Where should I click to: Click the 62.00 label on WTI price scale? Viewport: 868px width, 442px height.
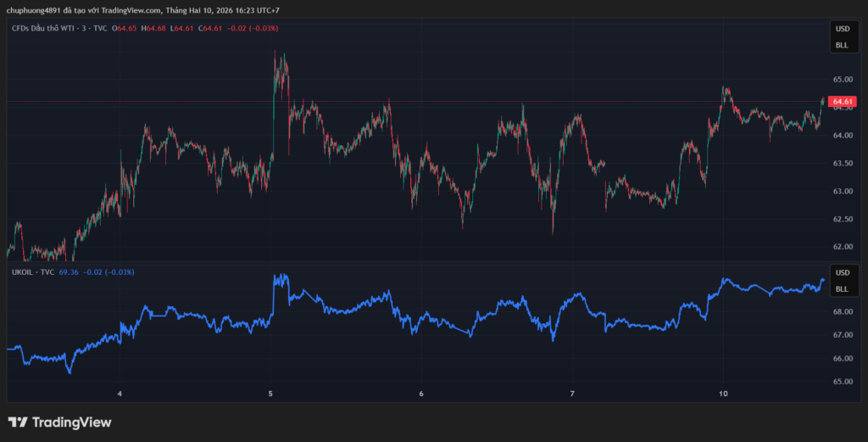(x=842, y=248)
